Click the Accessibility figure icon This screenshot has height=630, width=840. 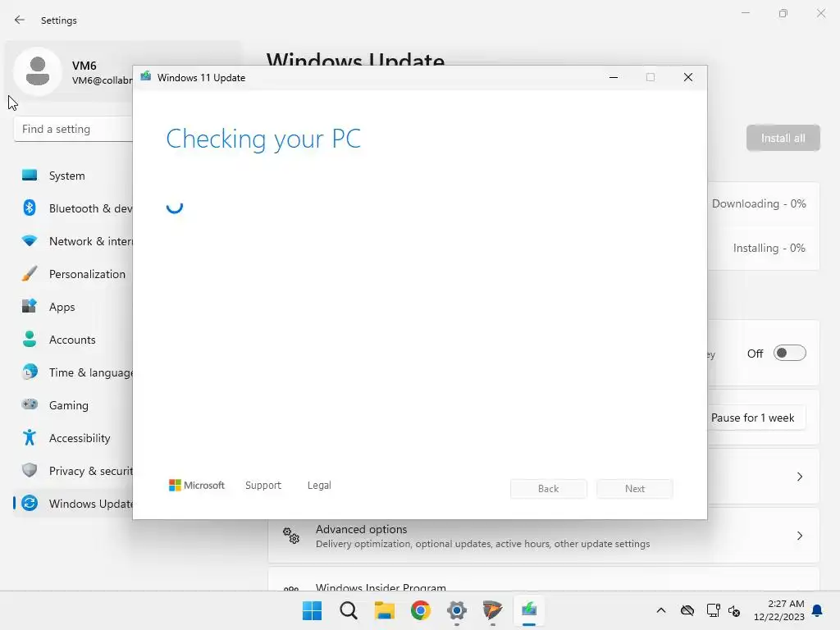30,438
